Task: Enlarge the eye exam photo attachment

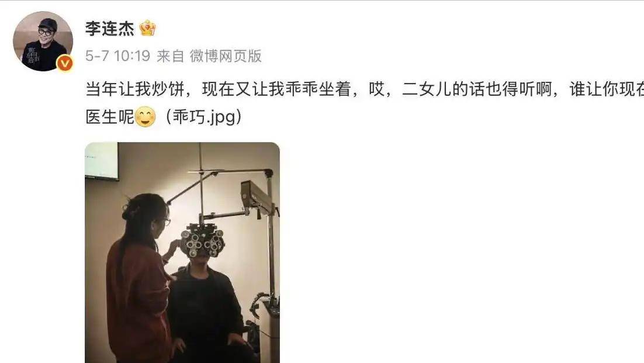Action: 182,253
